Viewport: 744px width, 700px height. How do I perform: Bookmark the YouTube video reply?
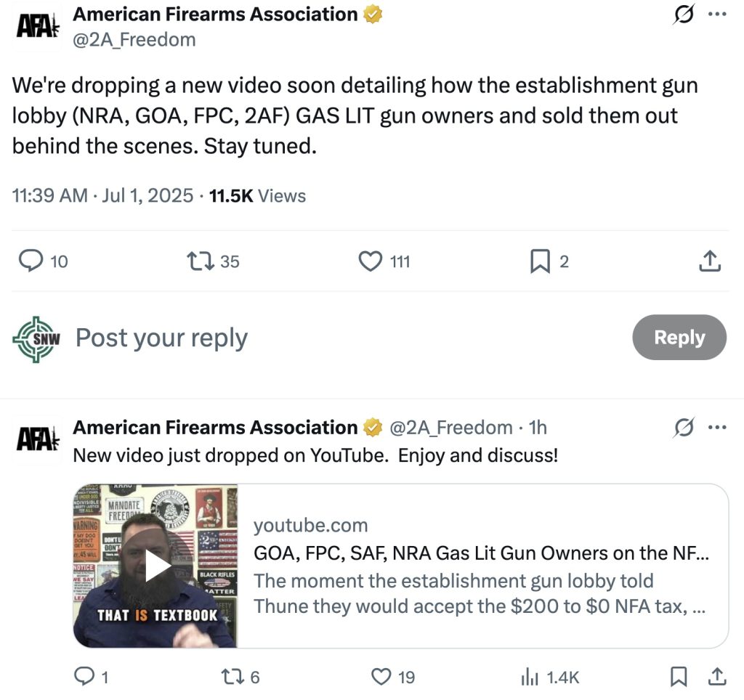(x=677, y=676)
